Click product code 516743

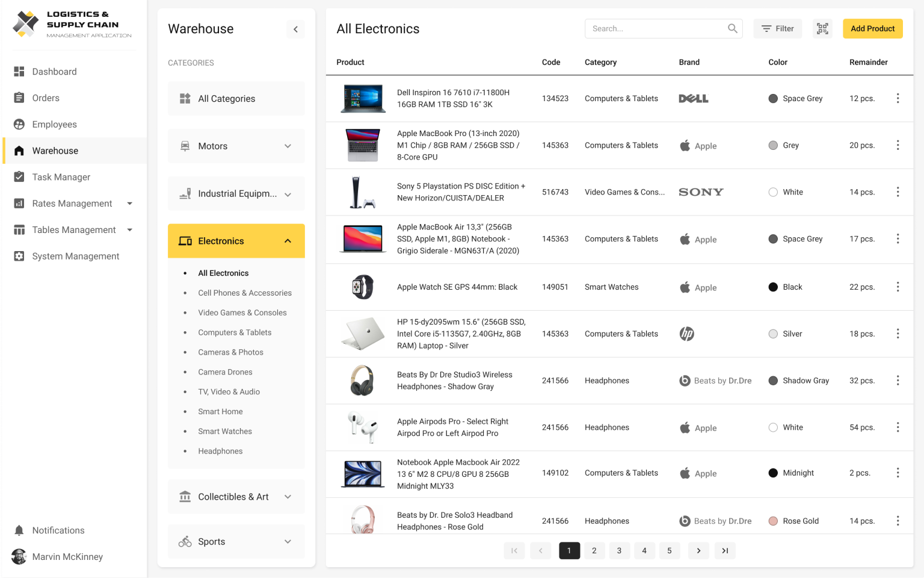pos(555,192)
